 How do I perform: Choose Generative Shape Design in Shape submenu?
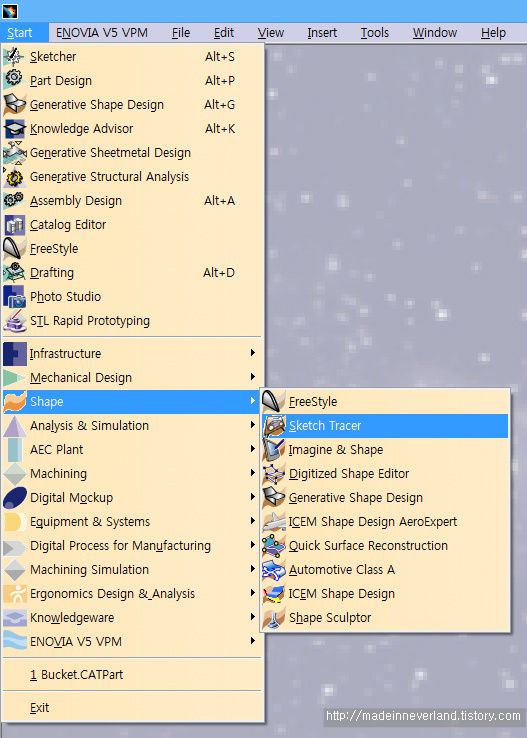click(x=384, y=497)
